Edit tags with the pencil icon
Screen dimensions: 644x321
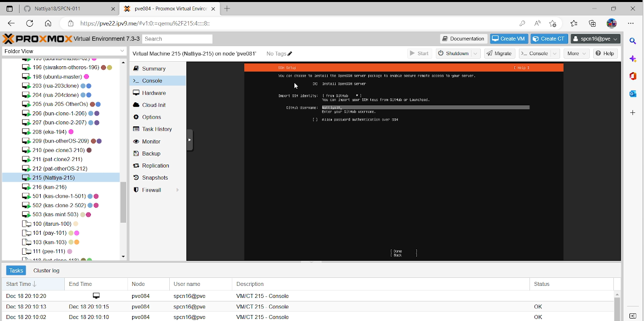click(x=290, y=54)
